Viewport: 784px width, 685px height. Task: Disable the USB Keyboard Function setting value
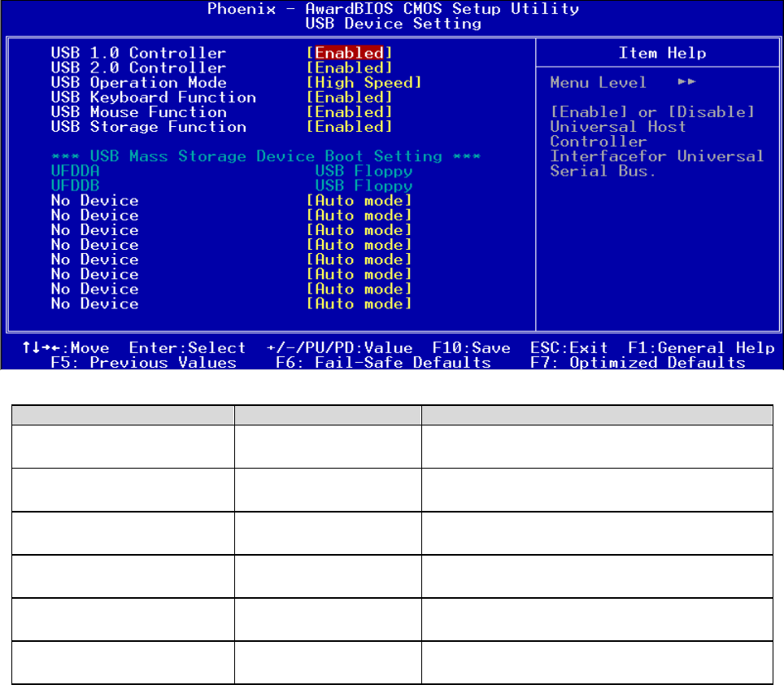[349, 98]
